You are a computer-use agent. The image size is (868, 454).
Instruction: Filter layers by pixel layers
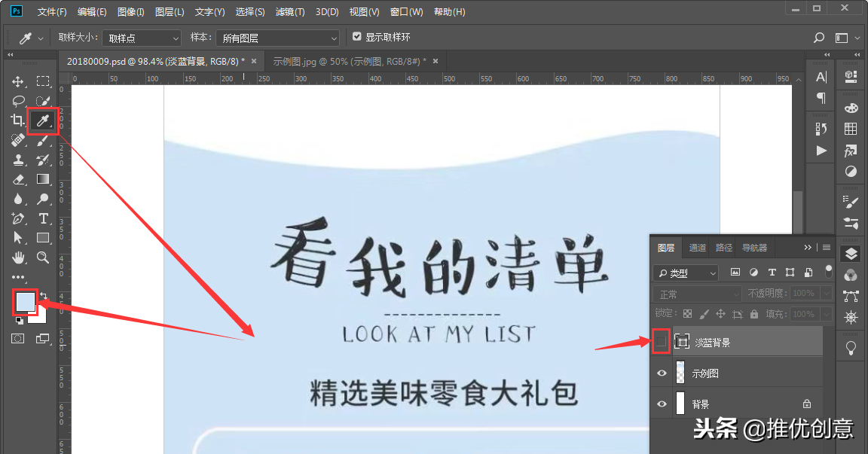[735, 272]
